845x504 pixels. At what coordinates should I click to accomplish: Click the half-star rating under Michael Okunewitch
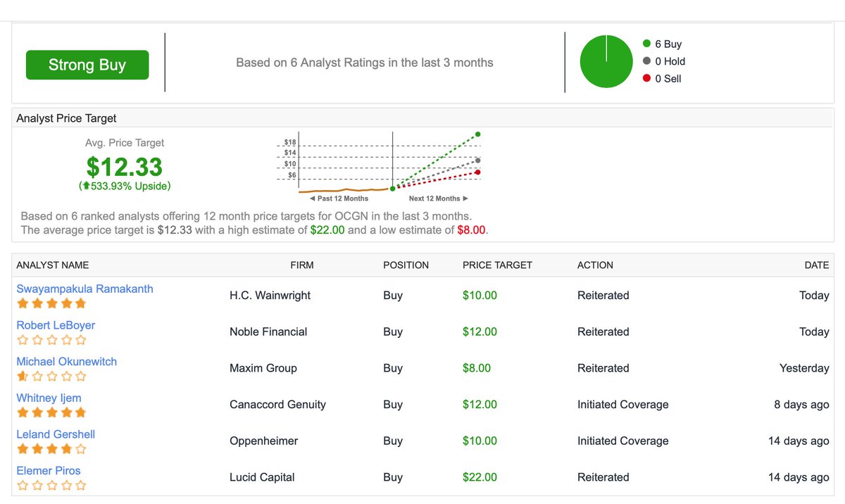pyautogui.click(x=51, y=376)
